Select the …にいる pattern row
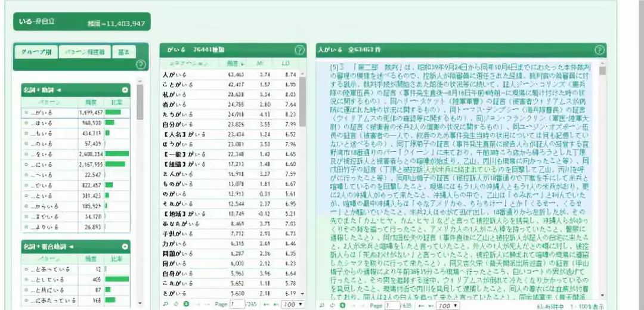Viewport: 644px width, 310px height. click(x=76, y=165)
